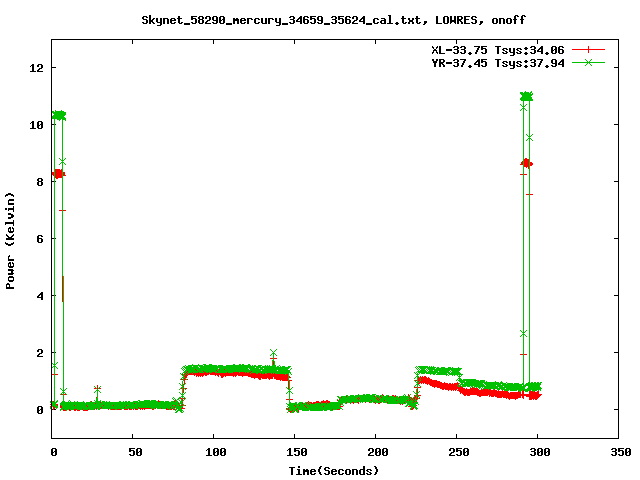The height and width of the screenshot is (480, 640).
Task: Click the green legend line sample for YR
Action: click(x=588, y=62)
